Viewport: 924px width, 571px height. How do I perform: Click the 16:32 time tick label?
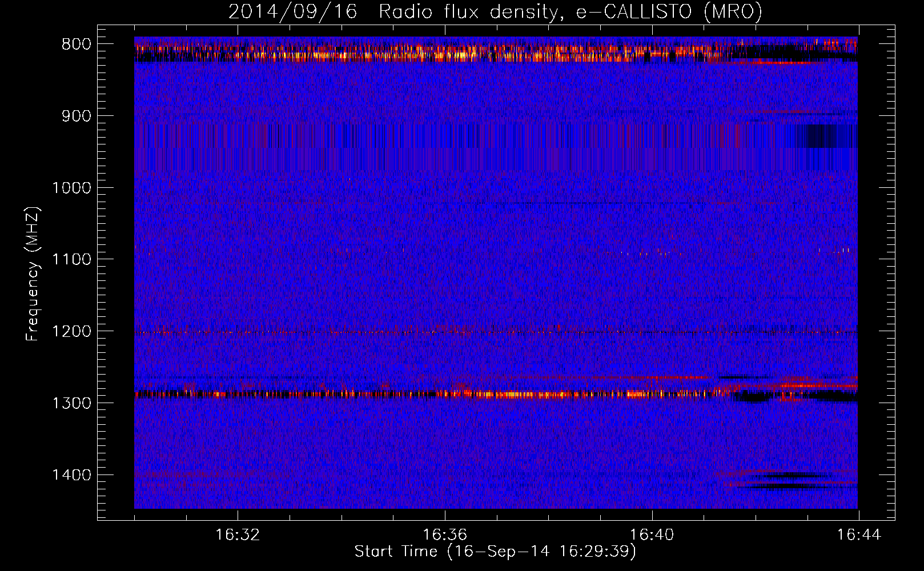click(x=238, y=535)
